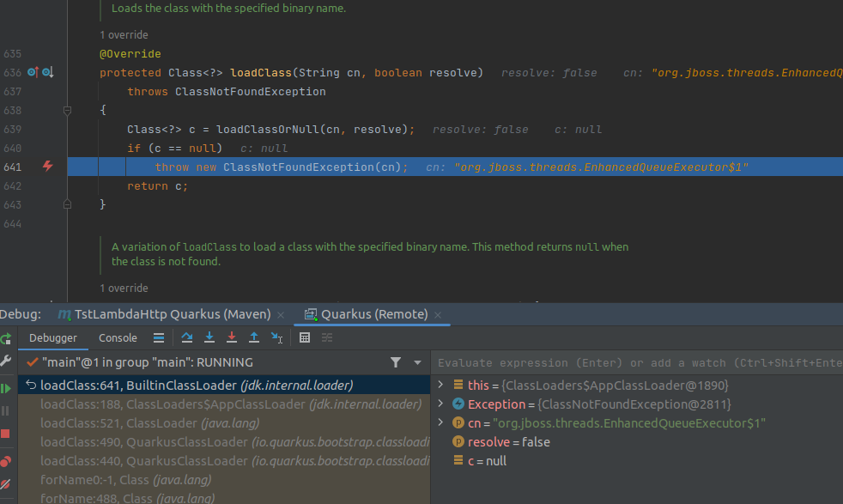Click the Threads layout icon beside Console

pos(159,337)
